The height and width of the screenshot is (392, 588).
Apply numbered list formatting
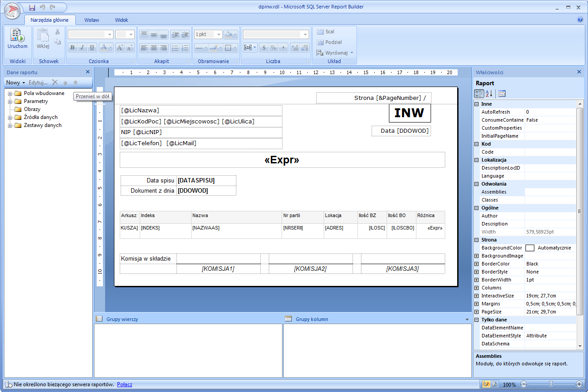coord(185,48)
